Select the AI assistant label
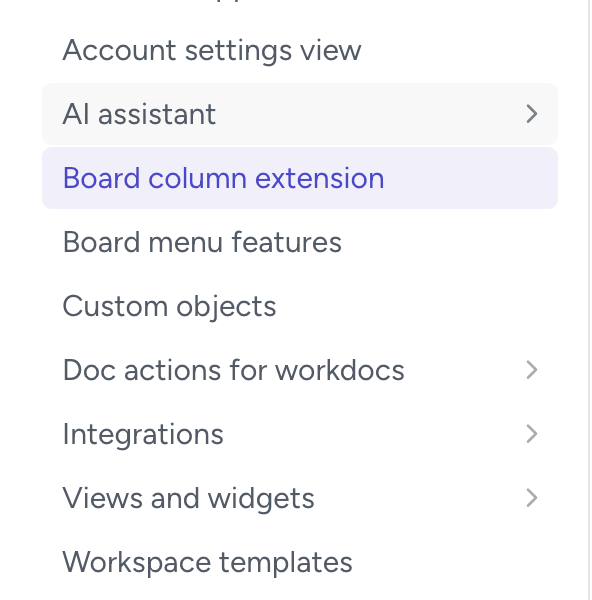This screenshot has height=600, width=592. (x=139, y=114)
